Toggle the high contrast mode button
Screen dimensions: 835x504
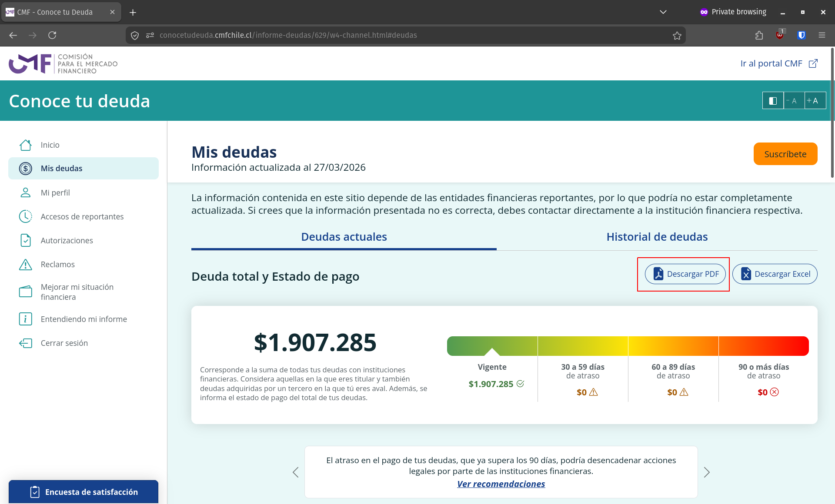(773, 101)
